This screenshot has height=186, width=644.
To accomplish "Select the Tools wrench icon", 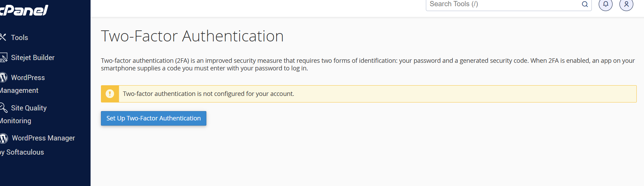I will click(x=3, y=37).
